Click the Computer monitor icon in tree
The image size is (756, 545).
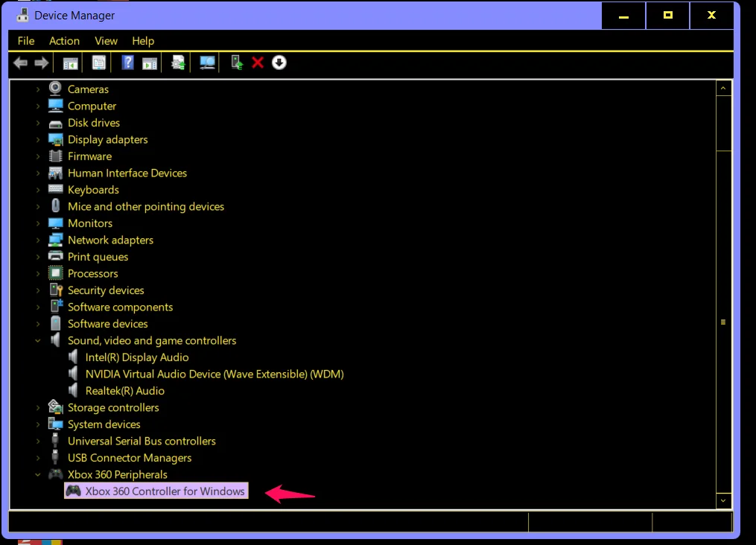(x=55, y=106)
